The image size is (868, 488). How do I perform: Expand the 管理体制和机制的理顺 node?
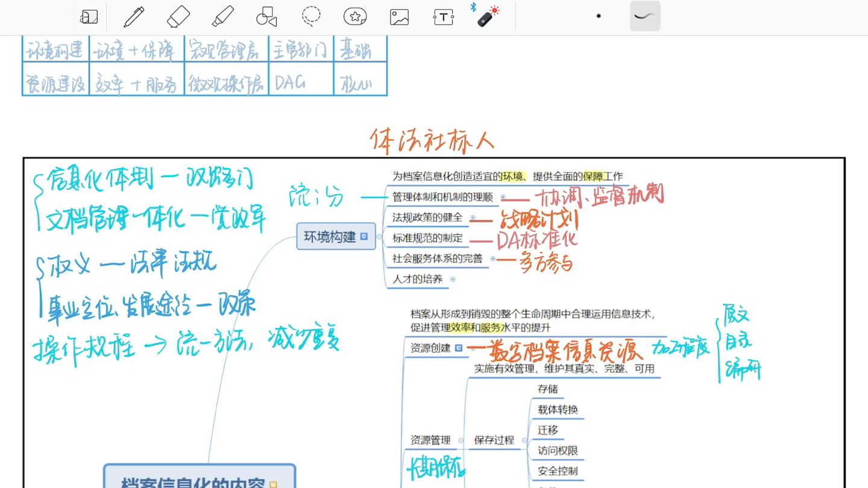(x=503, y=197)
